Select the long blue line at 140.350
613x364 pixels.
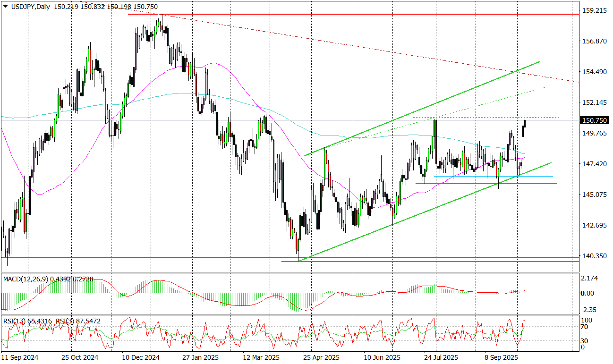point(142,257)
